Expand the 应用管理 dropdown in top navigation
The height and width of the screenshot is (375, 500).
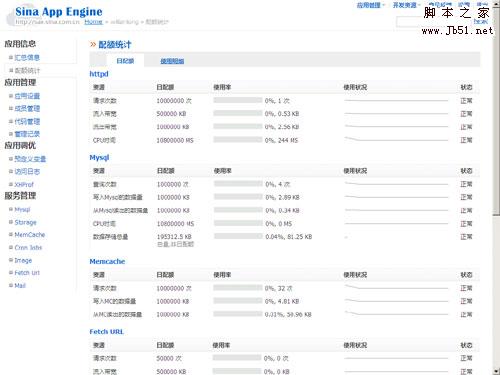pos(371,5)
